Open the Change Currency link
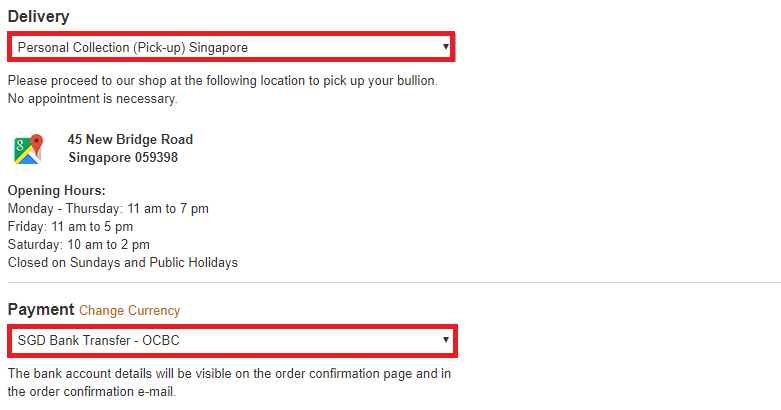Screen dimensions: 781x410 (130, 310)
